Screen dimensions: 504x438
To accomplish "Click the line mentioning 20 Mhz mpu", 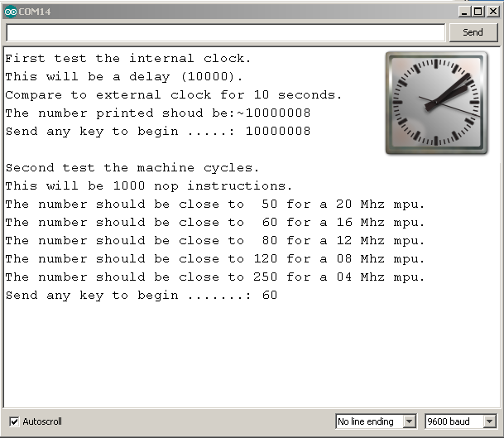I will pos(215,205).
